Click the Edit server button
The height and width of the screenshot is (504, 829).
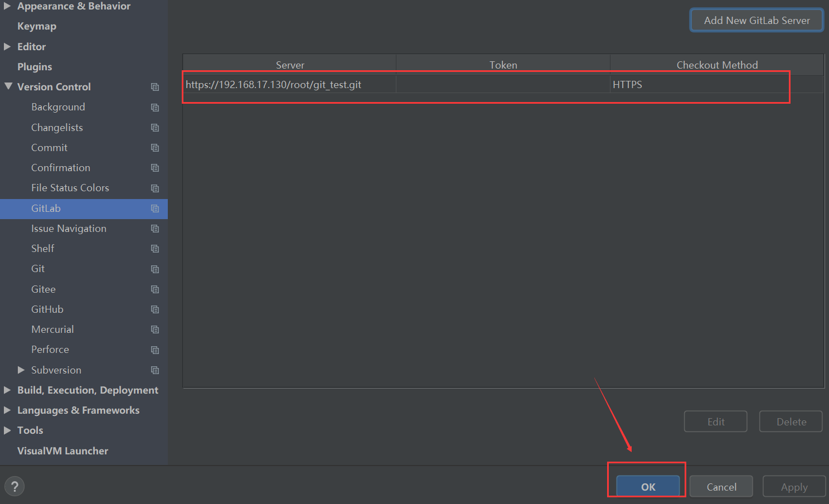pyautogui.click(x=716, y=421)
